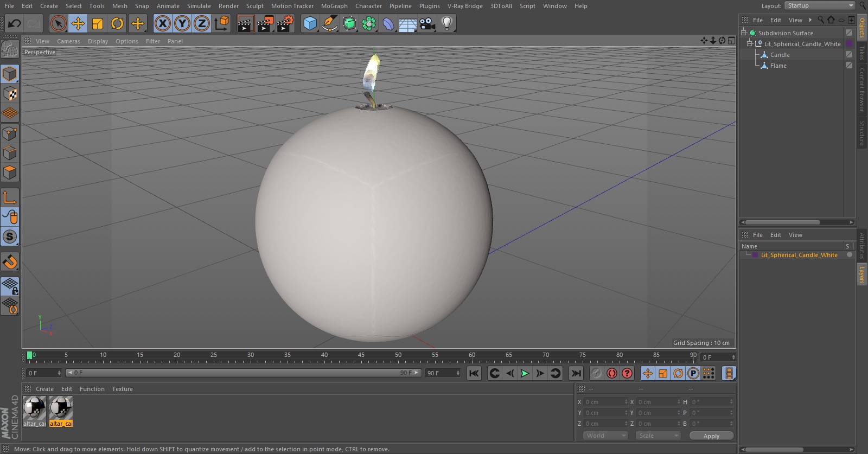This screenshot has width=868, height=454.
Task: Add a Subdivision Surface generator
Action: (x=349, y=23)
